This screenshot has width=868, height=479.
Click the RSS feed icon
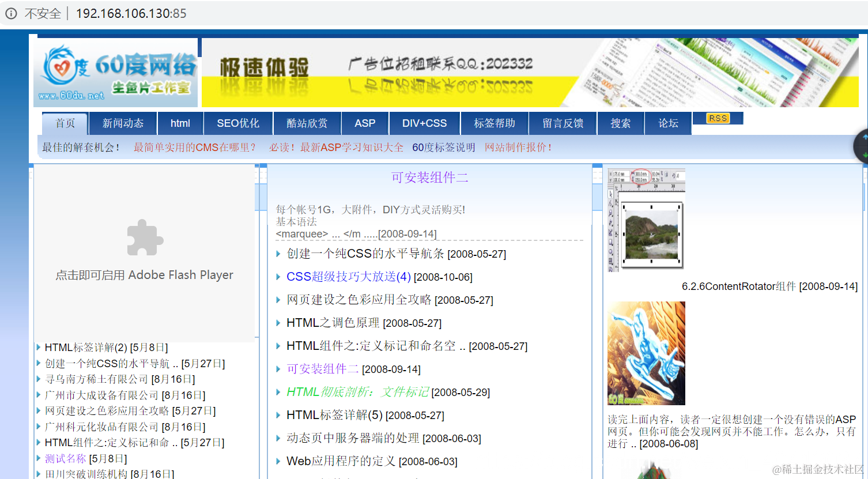pos(717,118)
